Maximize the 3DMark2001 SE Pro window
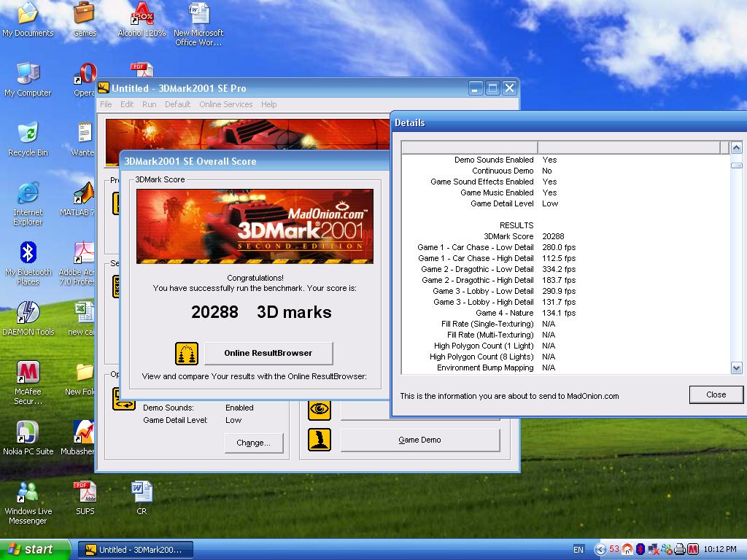 coord(492,87)
